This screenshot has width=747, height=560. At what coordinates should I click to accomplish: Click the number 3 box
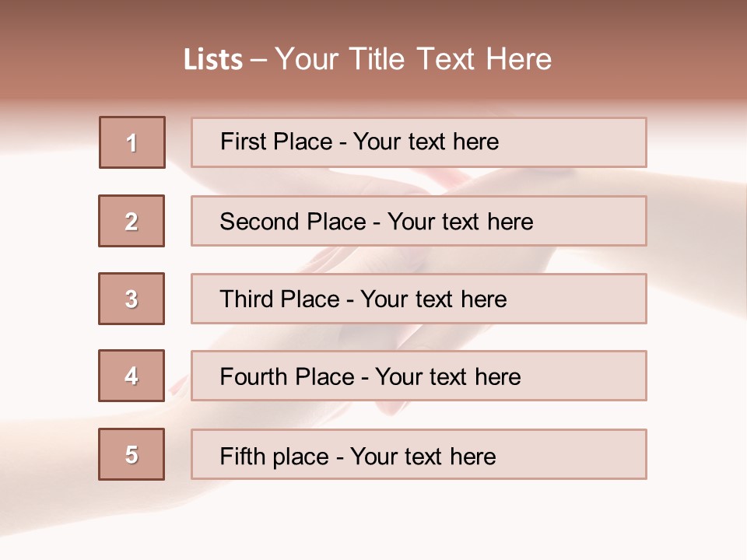(x=132, y=299)
